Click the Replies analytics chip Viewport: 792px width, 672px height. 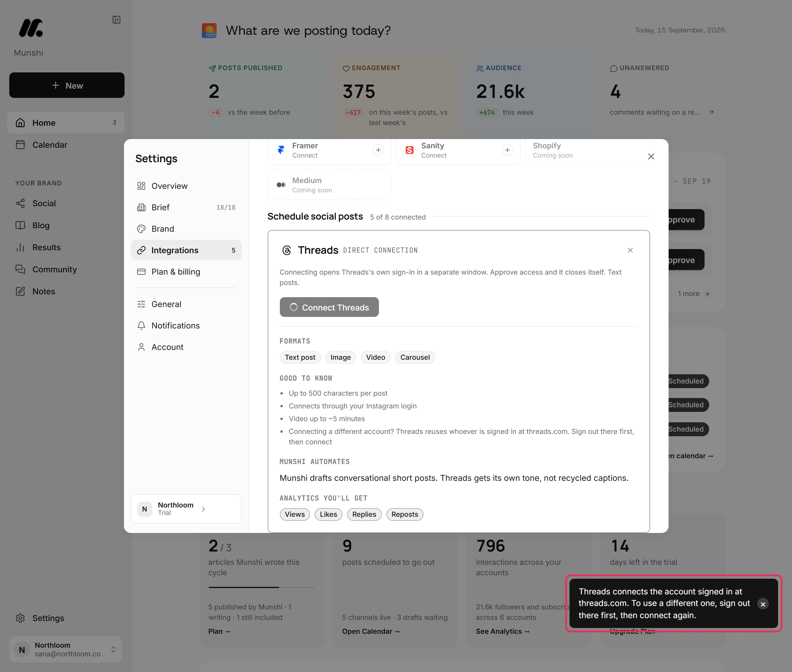coord(364,514)
